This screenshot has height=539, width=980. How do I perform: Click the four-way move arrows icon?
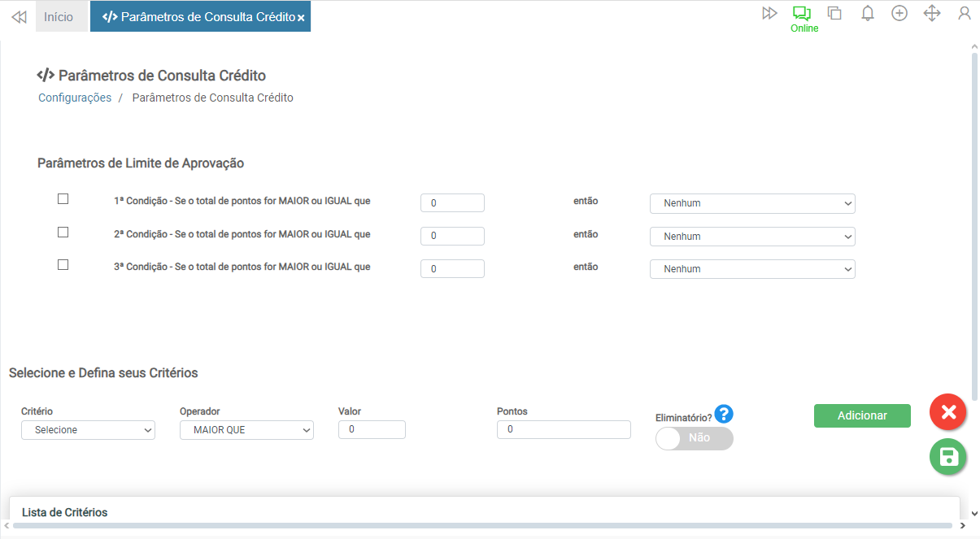pos(932,13)
